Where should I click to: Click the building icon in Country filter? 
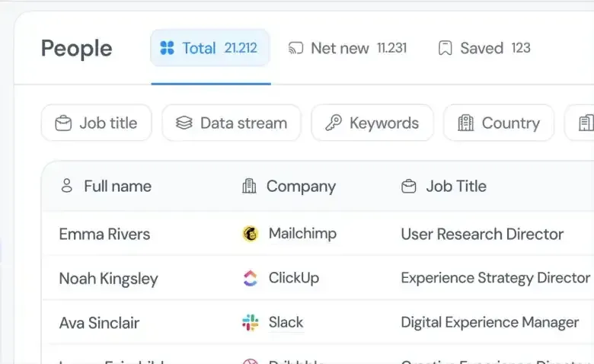pyautogui.click(x=465, y=123)
